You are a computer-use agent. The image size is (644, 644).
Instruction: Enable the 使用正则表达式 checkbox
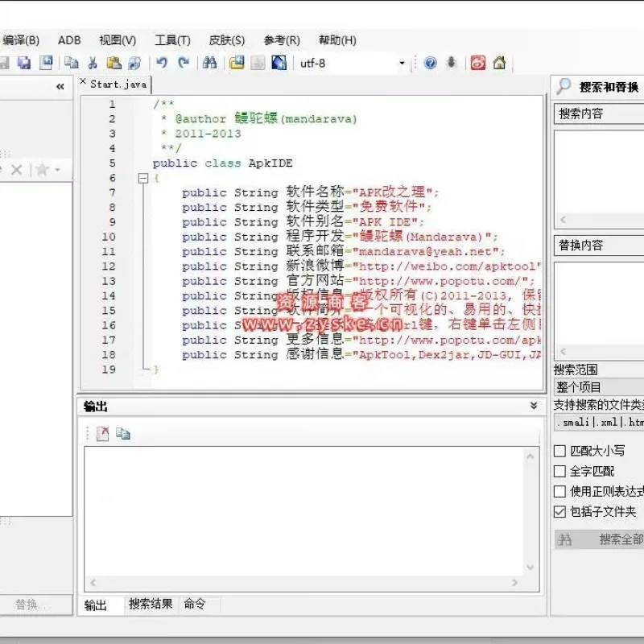click(559, 491)
